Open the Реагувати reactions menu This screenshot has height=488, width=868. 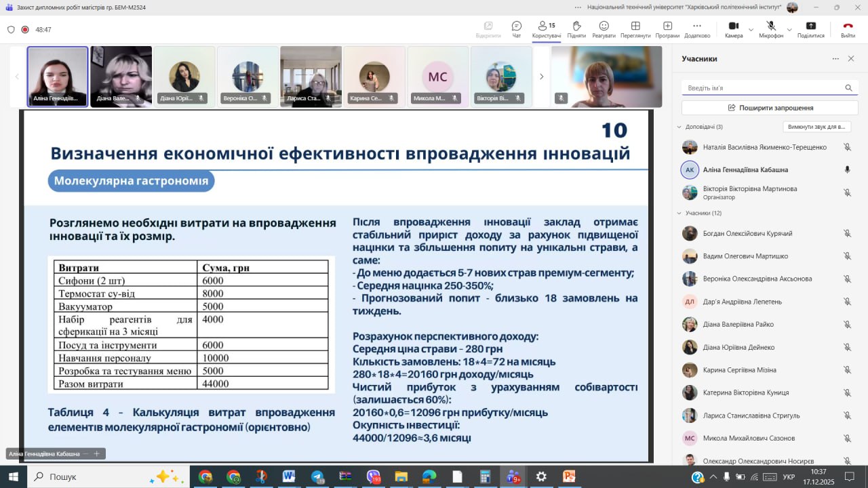pos(604,29)
